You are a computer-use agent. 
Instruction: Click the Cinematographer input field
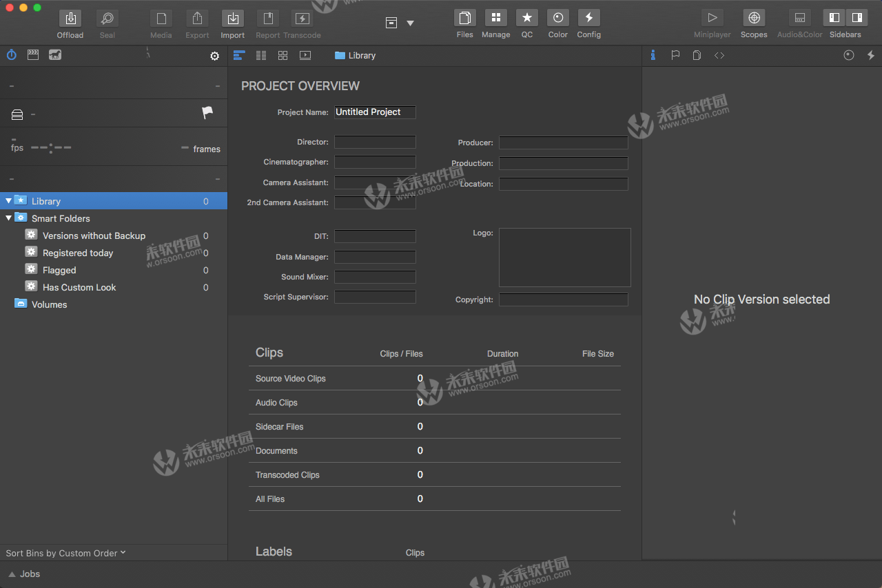375,162
